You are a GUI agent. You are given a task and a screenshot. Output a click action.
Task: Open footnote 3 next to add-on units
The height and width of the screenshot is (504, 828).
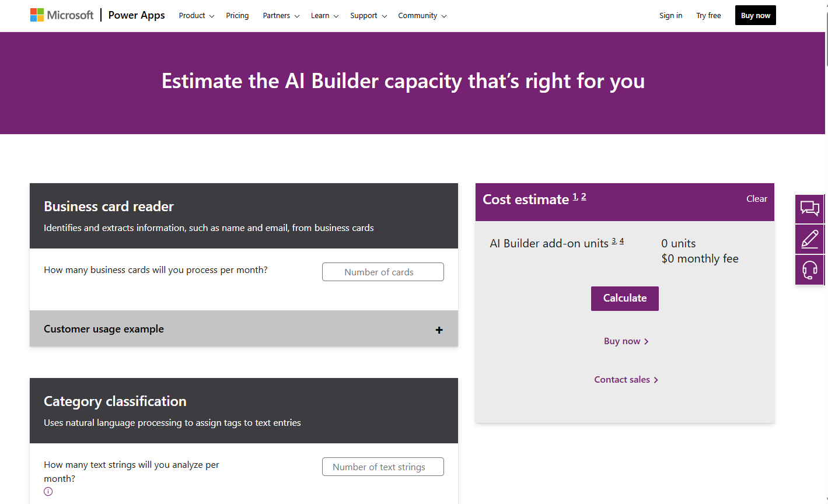pyautogui.click(x=614, y=241)
